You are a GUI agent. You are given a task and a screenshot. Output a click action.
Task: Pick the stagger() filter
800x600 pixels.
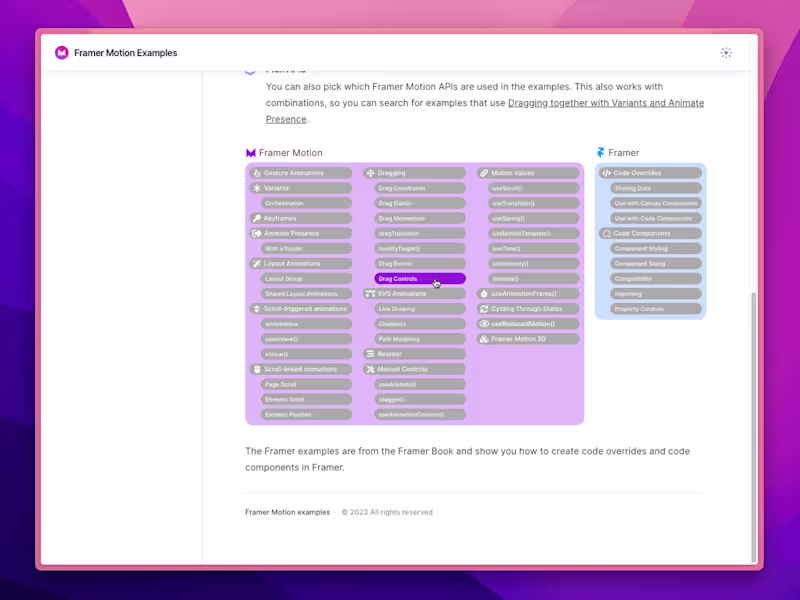pos(420,399)
